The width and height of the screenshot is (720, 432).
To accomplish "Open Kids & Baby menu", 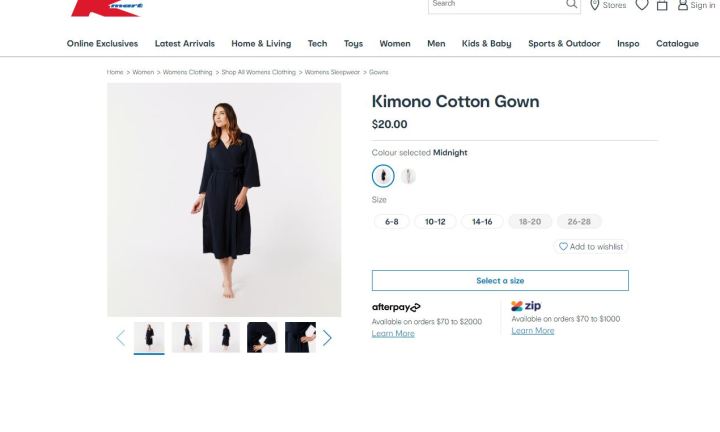I will (x=486, y=44).
